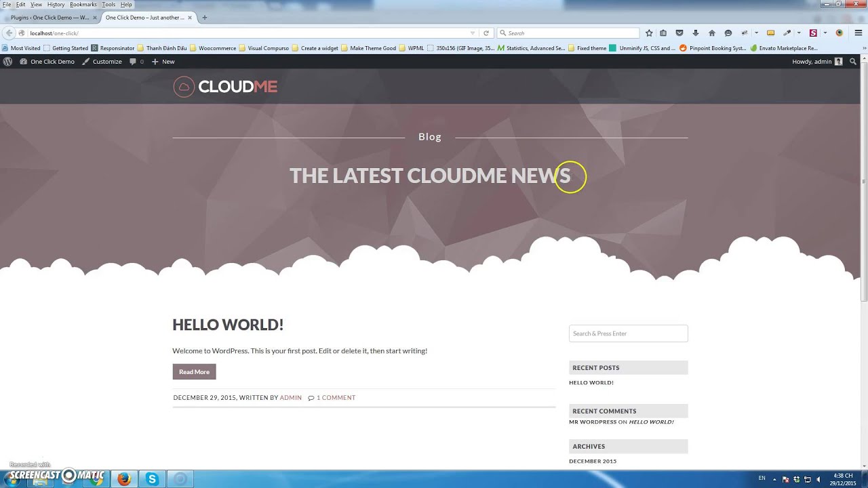Close the One Click Demo tab
The image size is (868, 488).
(190, 17)
